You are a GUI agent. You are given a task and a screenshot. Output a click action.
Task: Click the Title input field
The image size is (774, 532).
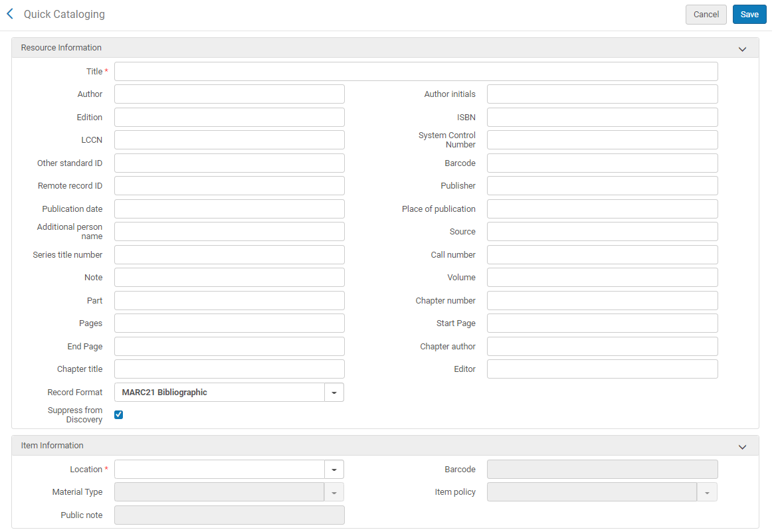coord(416,72)
